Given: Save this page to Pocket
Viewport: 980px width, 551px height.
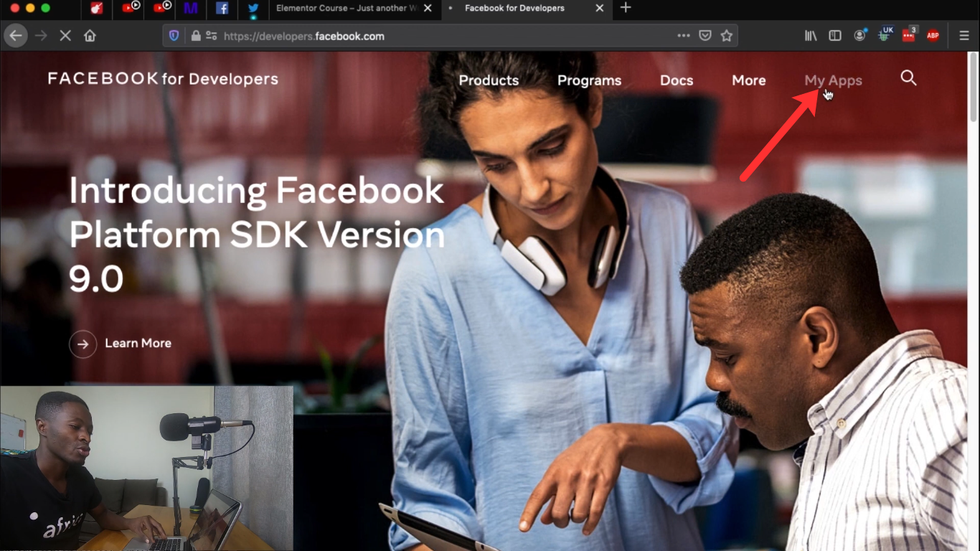Looking at the screenshot, I should click(705, 36).
